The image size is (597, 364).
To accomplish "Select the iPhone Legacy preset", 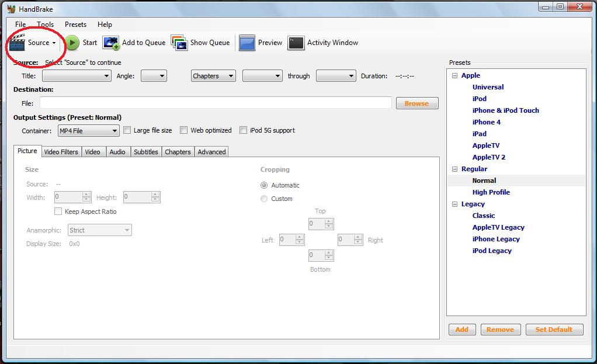I will 496,239.
